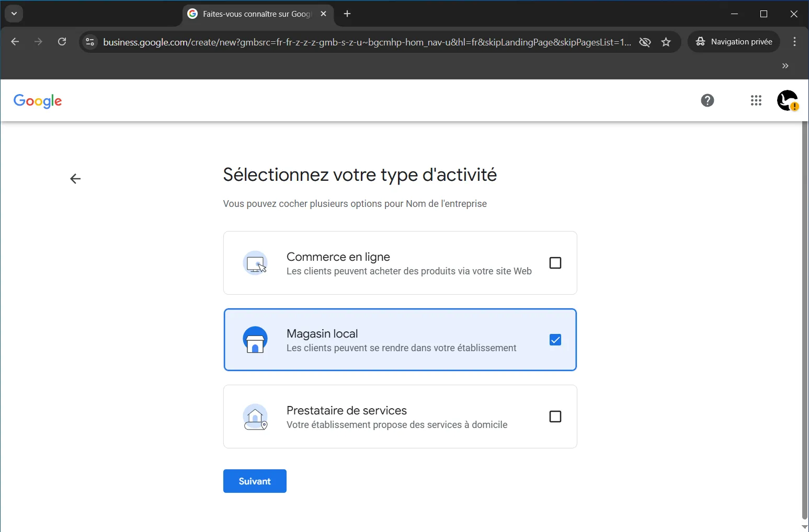Click the Suivant button
The width and height of the screenshot is (809, 532).
255,481
